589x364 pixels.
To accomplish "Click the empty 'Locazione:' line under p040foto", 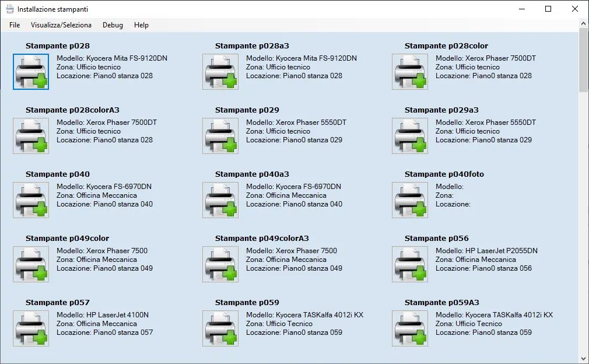I will click(x=453, y=204).
